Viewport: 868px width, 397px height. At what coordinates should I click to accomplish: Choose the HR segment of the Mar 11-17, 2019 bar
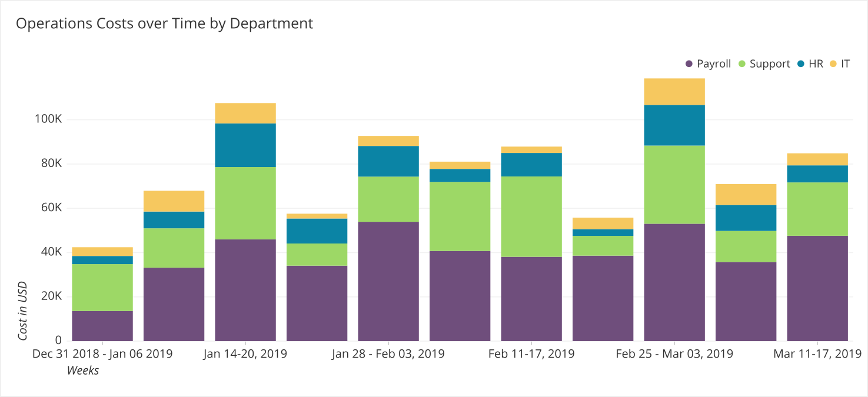817,174
